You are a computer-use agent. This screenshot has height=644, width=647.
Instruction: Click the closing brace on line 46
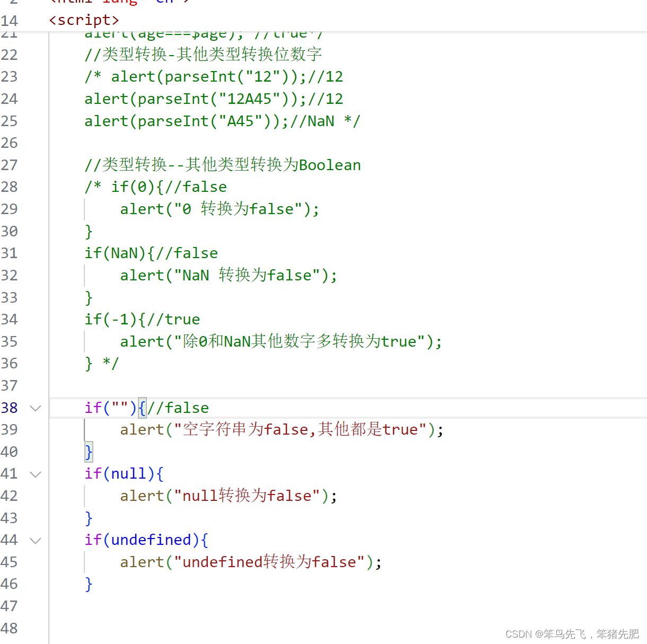point(88,584)
